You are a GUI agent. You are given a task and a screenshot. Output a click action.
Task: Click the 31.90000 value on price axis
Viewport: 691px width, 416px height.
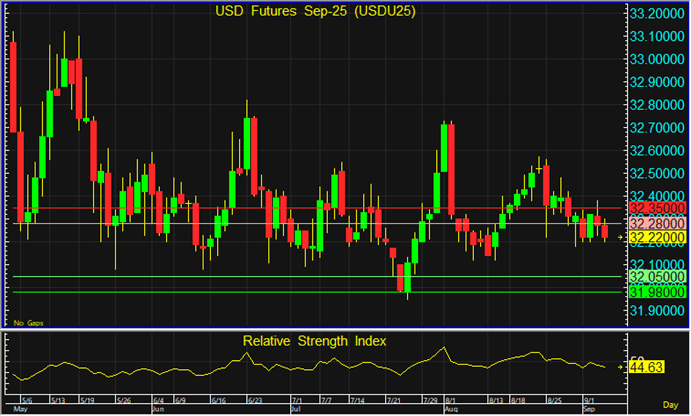[x=656, y=310]
